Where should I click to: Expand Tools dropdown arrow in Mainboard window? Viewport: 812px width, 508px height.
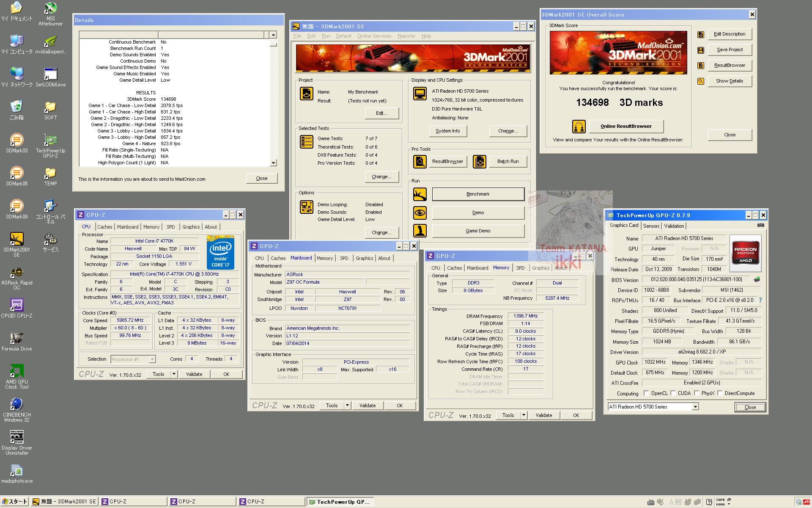coord(347,406)
